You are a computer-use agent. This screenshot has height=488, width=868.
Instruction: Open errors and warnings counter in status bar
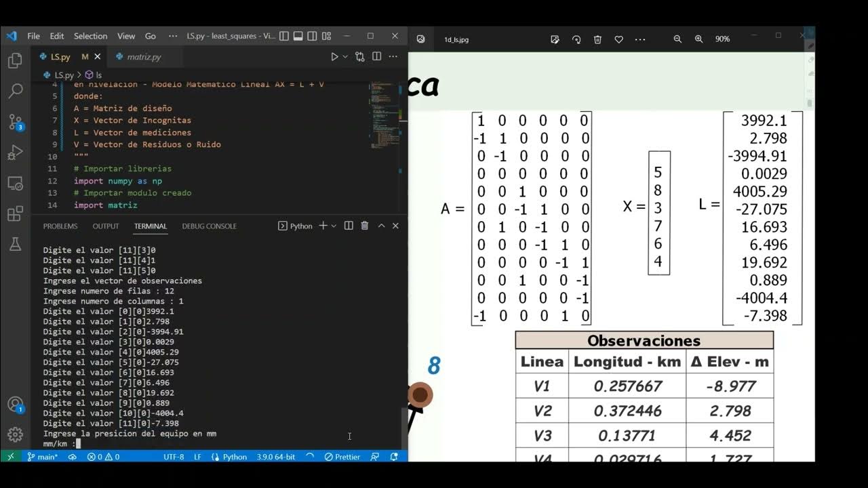(x=103, y=457)
